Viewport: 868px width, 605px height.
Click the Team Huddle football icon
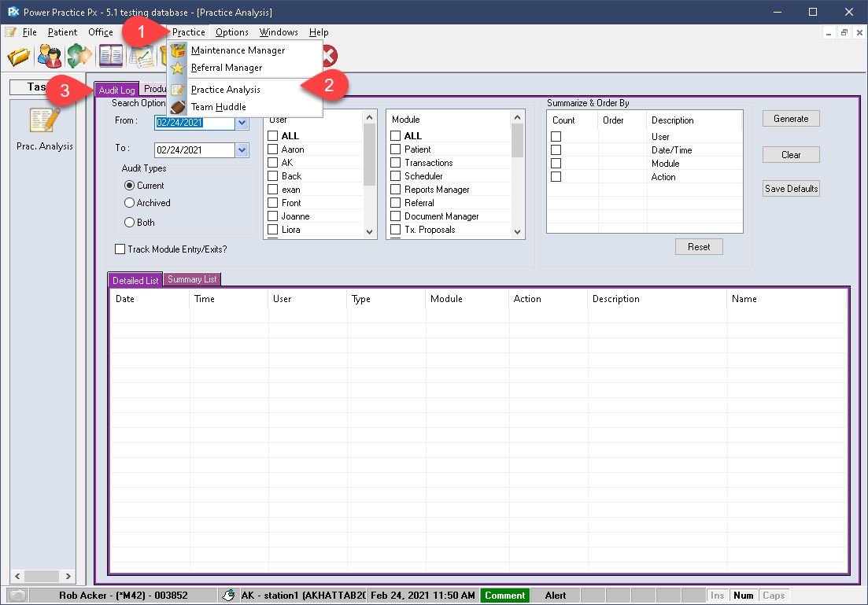[x=178, y=107]
